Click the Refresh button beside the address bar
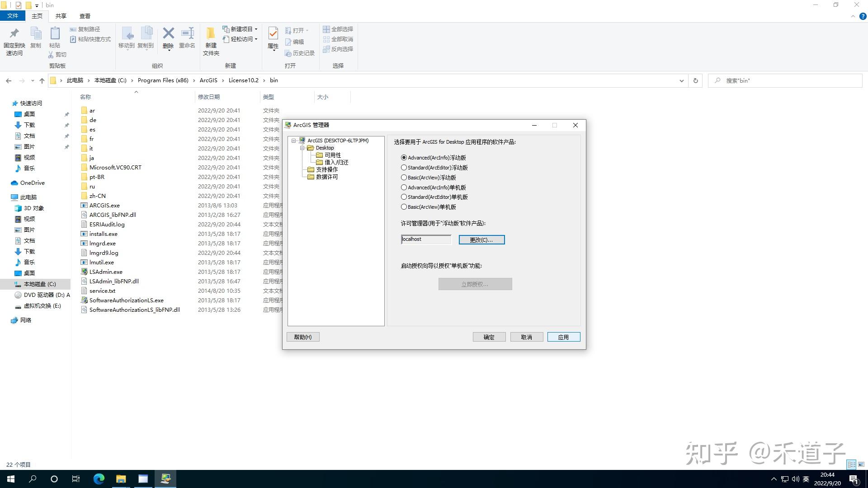 (x=696, y=80)
